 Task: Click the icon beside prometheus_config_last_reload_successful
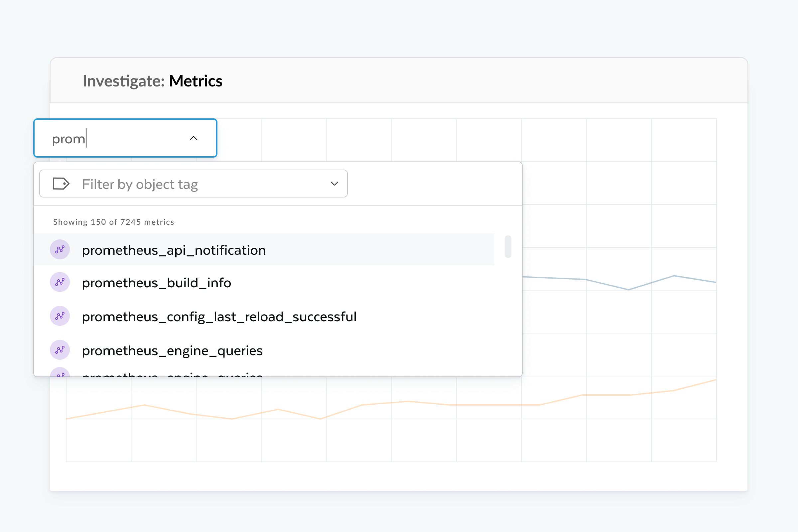[x=60, y=316]
